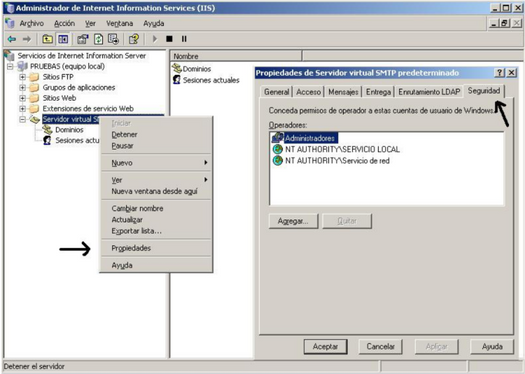The image size is (525, 374).
Task: Start the server with the play icon
Action: click(x=154, y=39)
